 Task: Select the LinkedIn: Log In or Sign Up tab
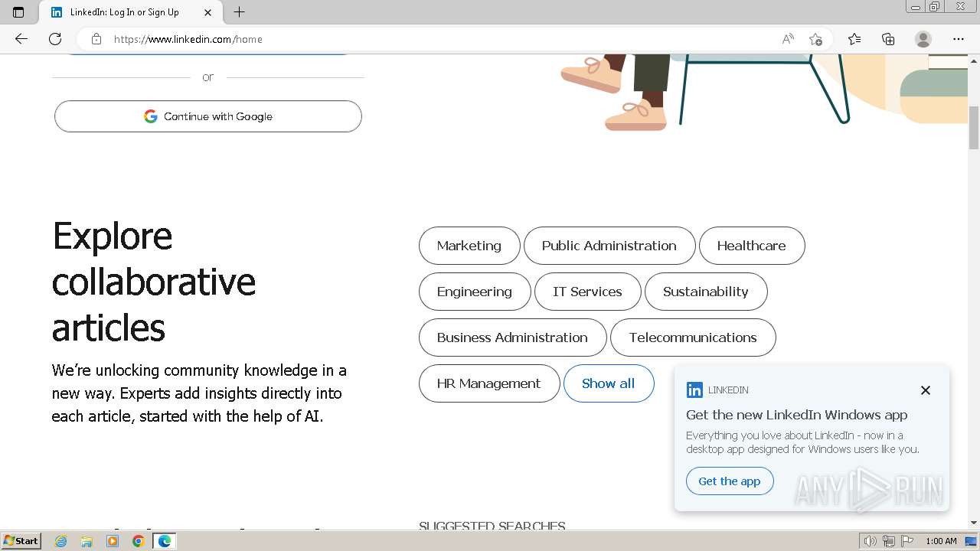(130, 12)
